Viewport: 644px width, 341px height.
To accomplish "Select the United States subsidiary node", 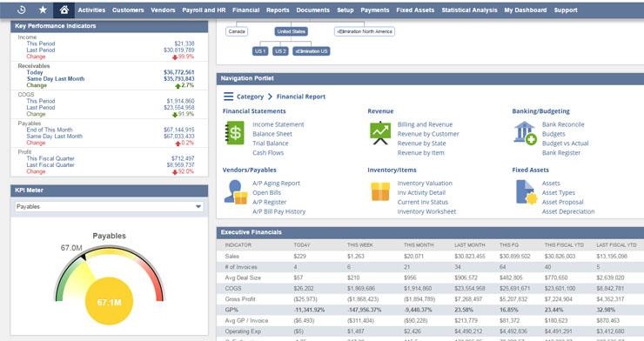I will tap(292, 31).
